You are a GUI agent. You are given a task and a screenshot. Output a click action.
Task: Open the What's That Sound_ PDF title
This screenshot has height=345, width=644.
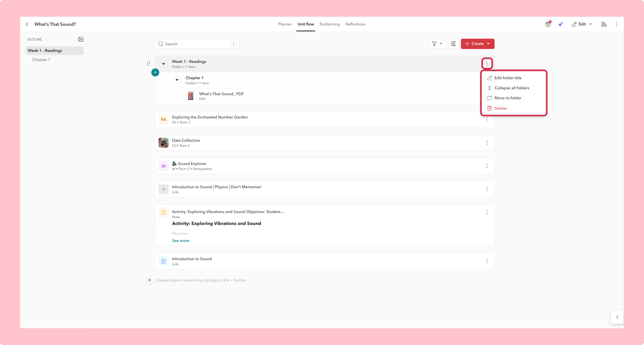click(221, 94)
